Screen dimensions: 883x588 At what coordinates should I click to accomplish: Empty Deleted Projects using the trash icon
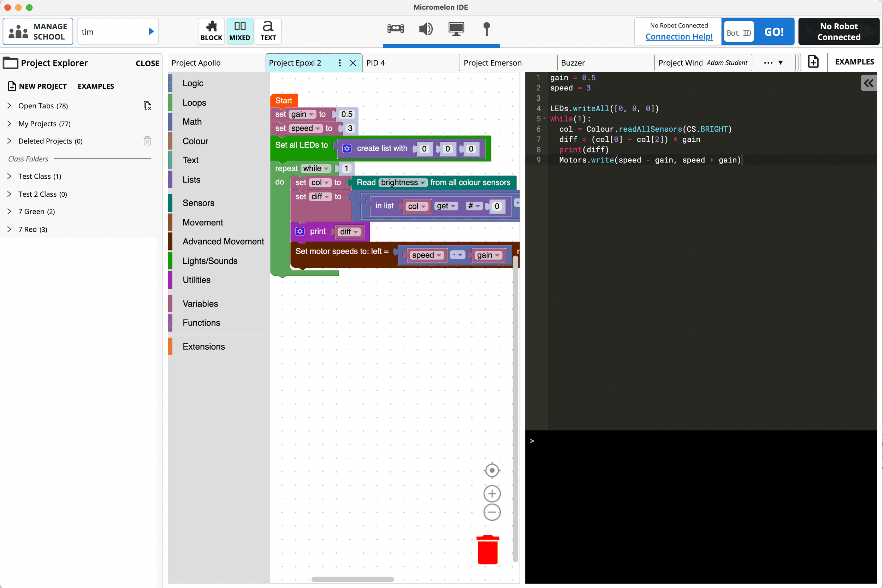coord(147,141)
